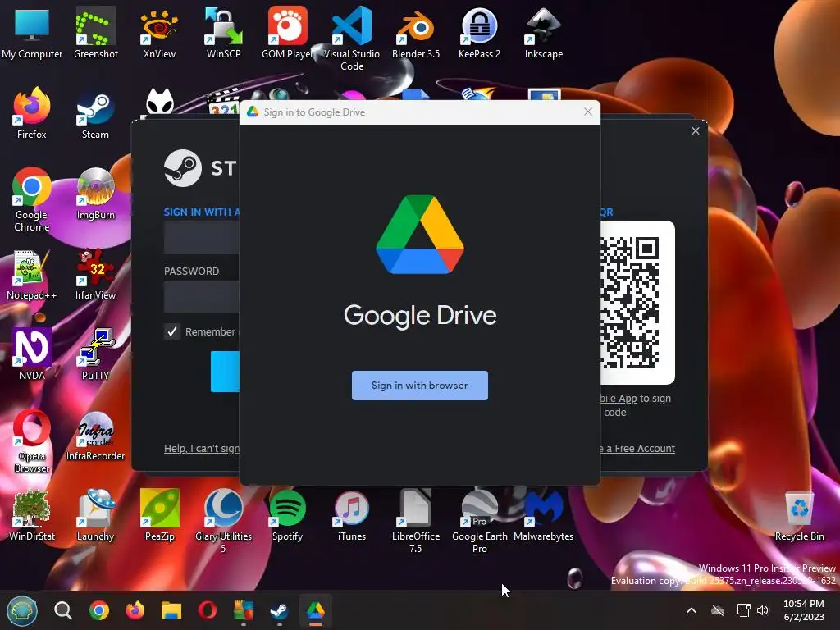The height and width of the screenshot is (630, 840).
Task: Switch to Steam via taskbar icon
Action: coord(279,610)
